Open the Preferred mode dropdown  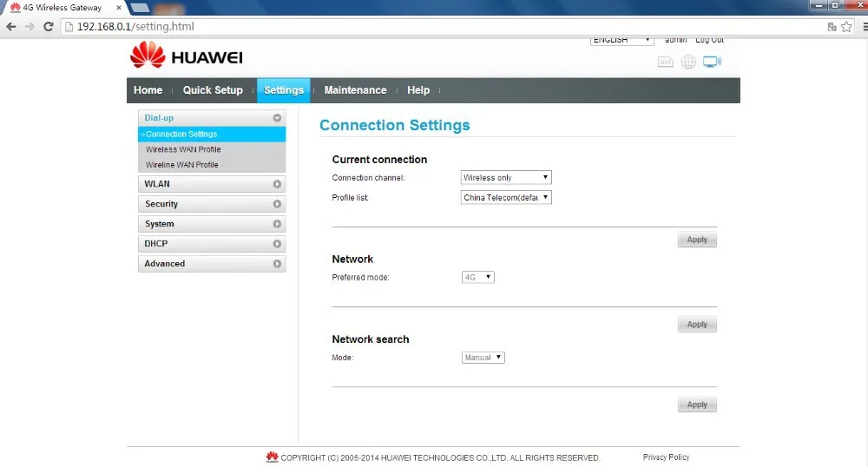(x=477, y=278)
